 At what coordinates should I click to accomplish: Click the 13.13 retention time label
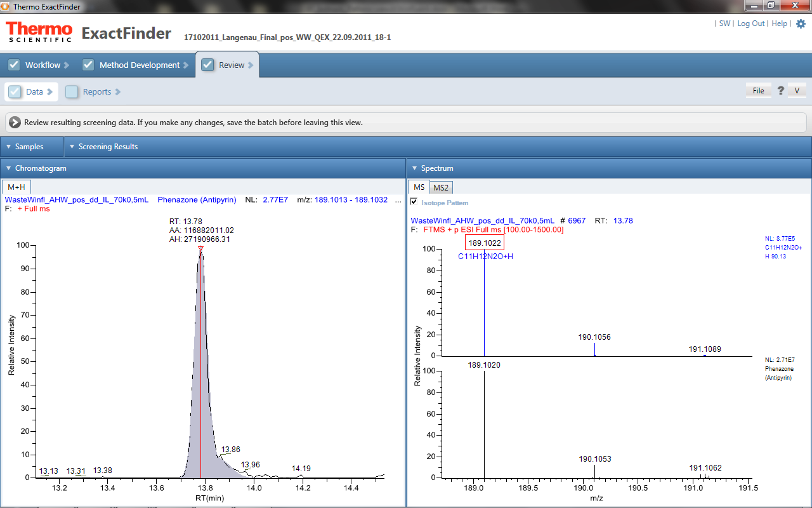[49, 471]
